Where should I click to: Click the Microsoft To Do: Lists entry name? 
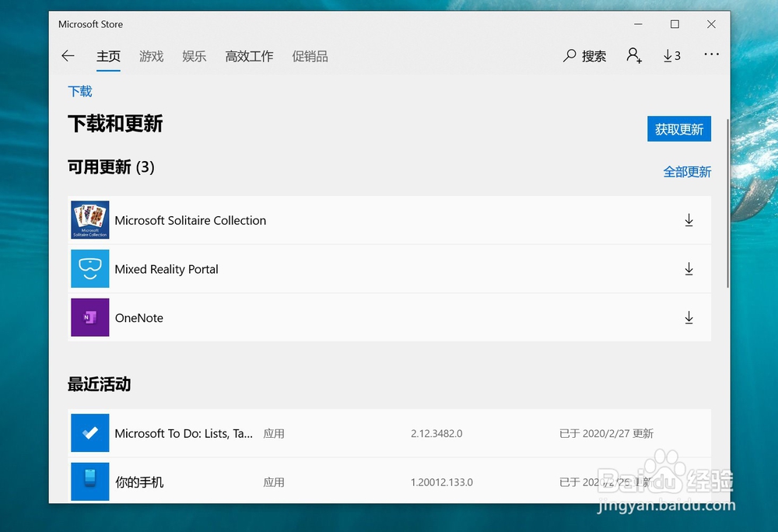[184, 433]
